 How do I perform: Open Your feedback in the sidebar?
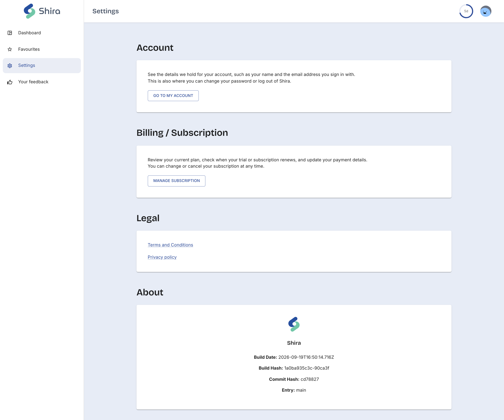tap(42, 82)
